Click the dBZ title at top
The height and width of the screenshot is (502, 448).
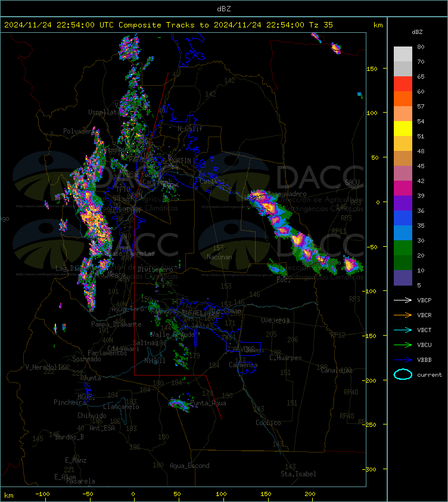[x=224, y=9]
